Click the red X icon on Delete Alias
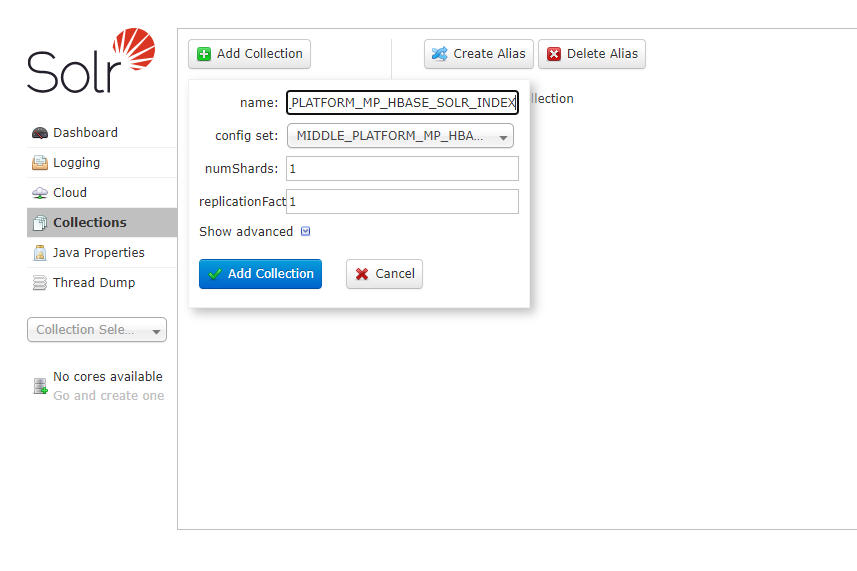The width and height of the screenshot is (857, 571). click(x=554, y=54)
